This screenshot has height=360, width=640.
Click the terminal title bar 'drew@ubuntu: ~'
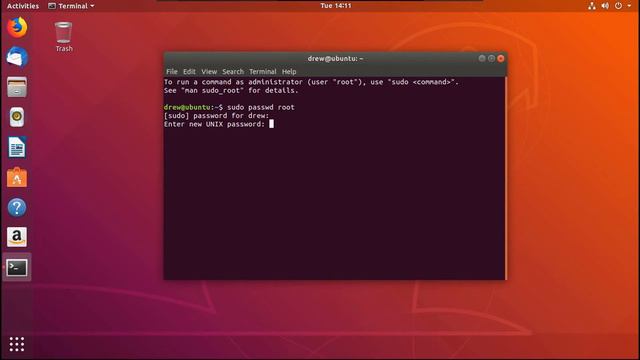pyautogui.click(x=335, y=58)
